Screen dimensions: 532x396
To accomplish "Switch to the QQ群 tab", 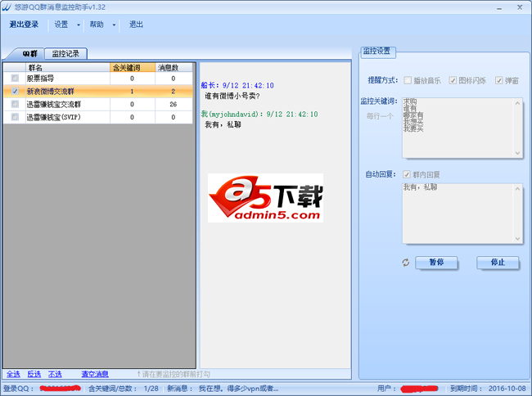I will tap(29, 53).
